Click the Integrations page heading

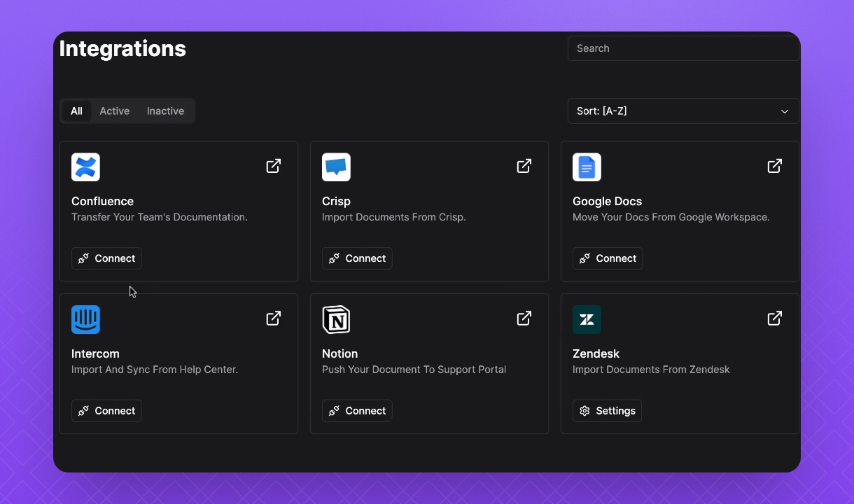click(122, 48)
